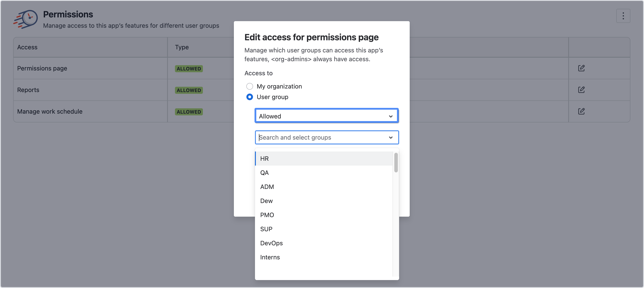Click edit icon for Manage work schedule
The image size is (644, 288).
coord(581,111)
